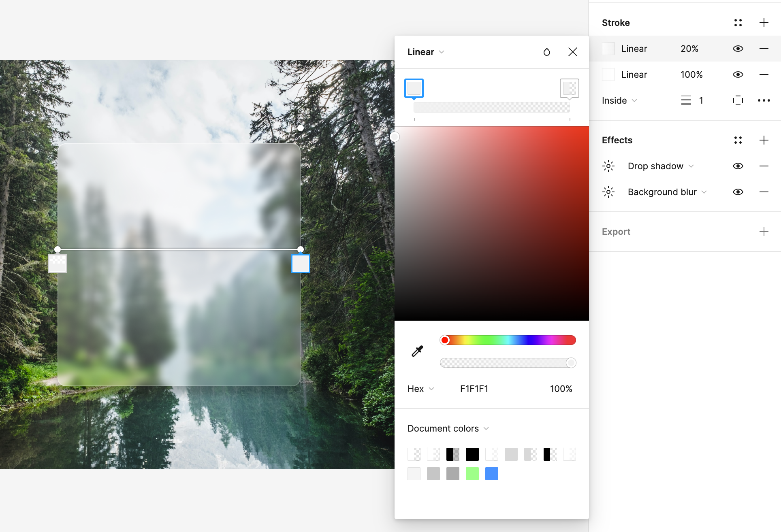Add an Export setting
781x532 pixels.
764,232
